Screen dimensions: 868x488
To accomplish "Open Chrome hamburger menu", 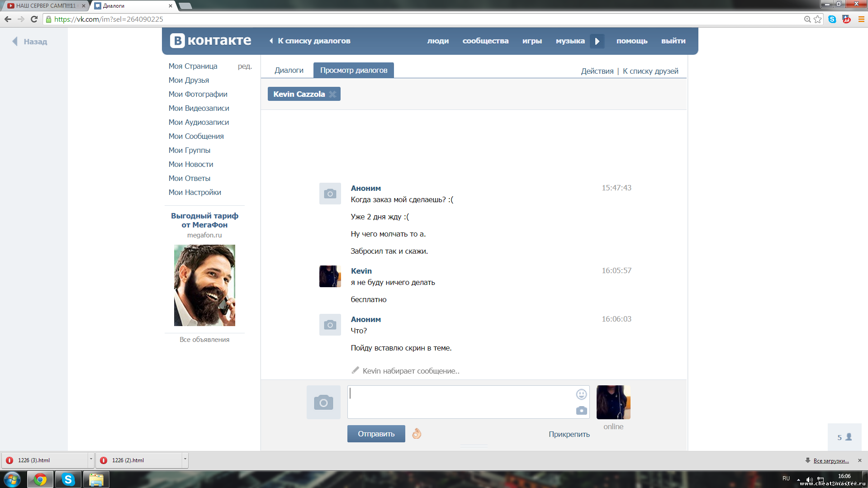I will click(x=861, y=19).
